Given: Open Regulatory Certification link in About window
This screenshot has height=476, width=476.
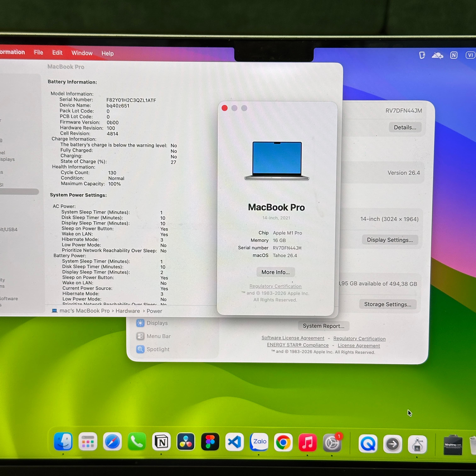Looking at the screenshot, I should click(x=275, y=286).
